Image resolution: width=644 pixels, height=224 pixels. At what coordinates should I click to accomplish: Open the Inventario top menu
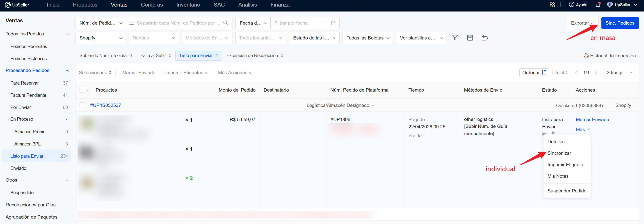tap(188, 5)
